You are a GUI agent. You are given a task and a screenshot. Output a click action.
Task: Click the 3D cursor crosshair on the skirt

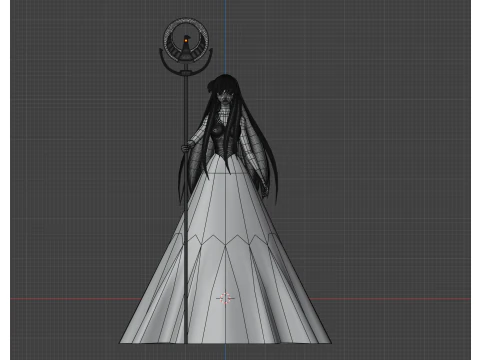(x=225, y=298)
